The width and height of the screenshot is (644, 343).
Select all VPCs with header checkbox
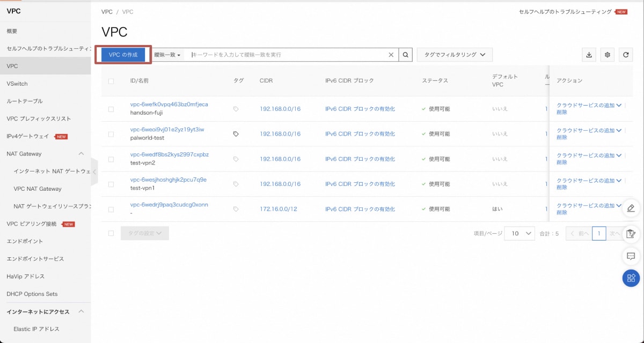pyautogui.click(x=111, y=81)
